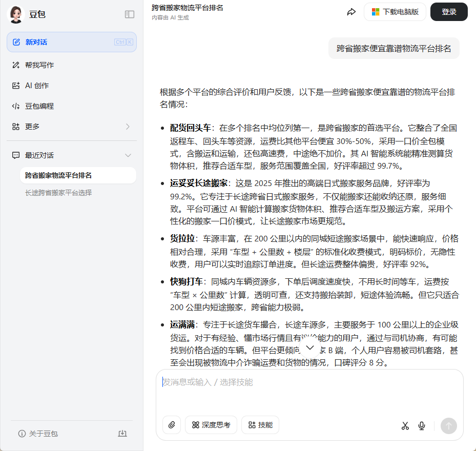Screen dimensions: 476x451
Task: Select conversation 跨省搬家物流平台排名 in sidebar
Action: 78,175
